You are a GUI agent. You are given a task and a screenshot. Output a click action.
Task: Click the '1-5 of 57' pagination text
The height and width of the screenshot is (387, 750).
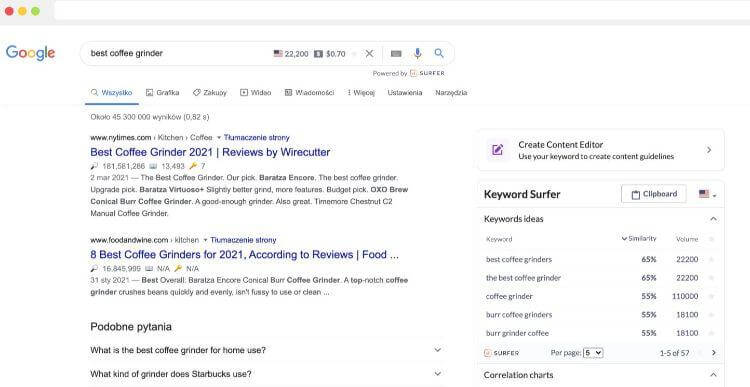coord(674,353)
